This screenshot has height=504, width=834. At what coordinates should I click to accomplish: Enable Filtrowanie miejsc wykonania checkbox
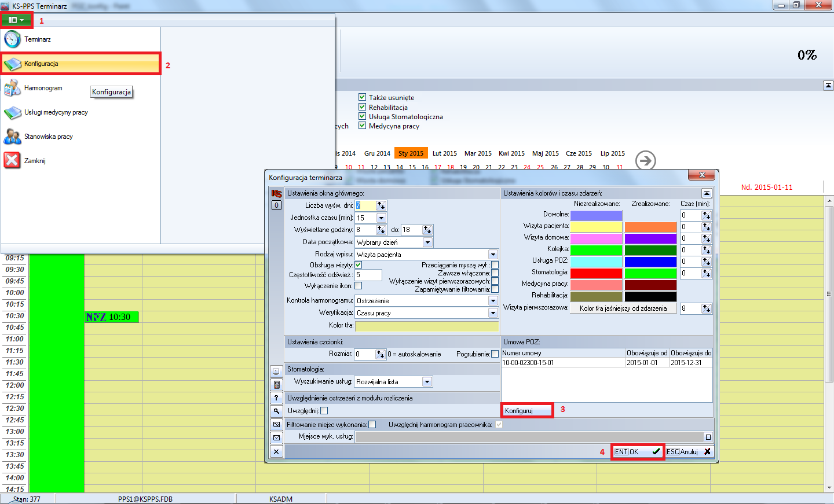(372, 425)
